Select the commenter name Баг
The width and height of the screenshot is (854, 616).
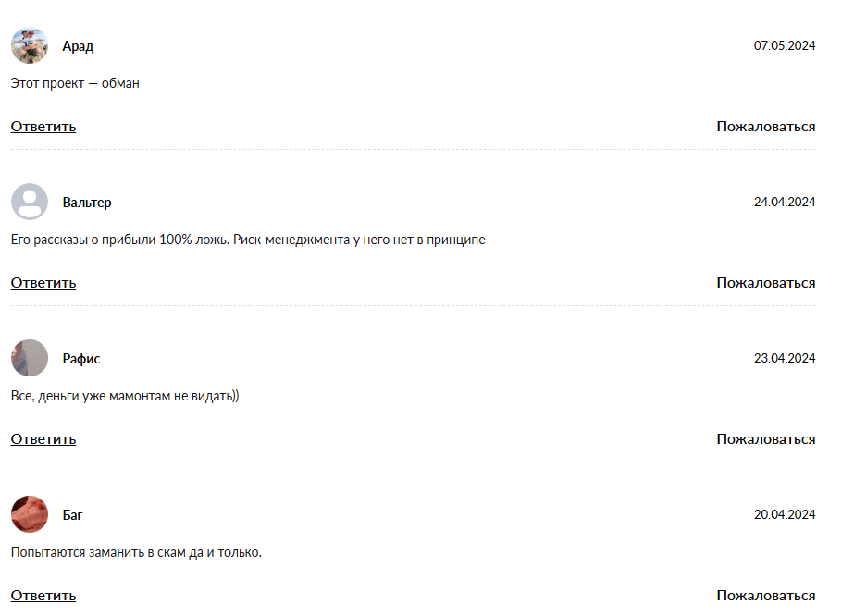[72, 514]
